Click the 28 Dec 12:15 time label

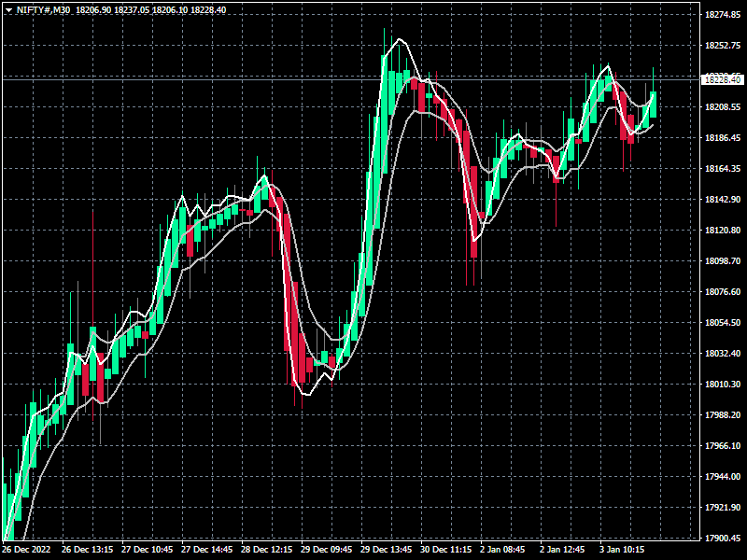click(x=266, y=550)
